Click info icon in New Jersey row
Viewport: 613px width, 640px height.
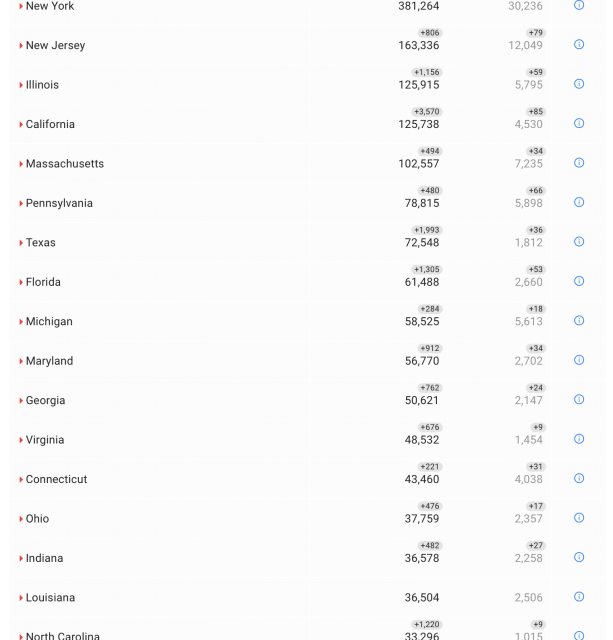coord(579,45)
